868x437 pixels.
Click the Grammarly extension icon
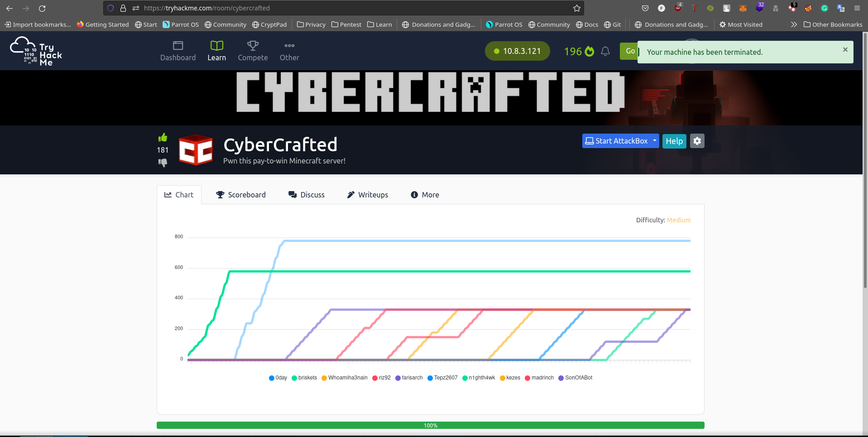click(x=825, y=8)
